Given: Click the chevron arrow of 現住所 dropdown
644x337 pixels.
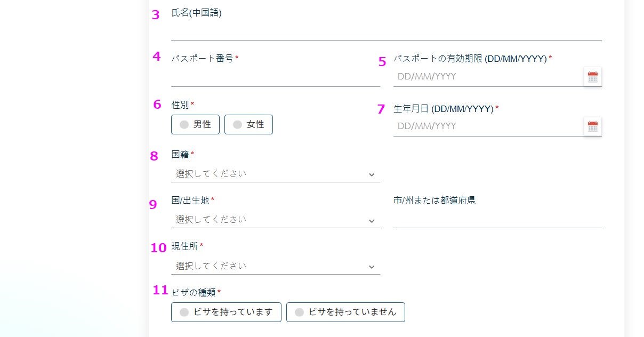Looking at the screenshot, I should pos(372,267).
